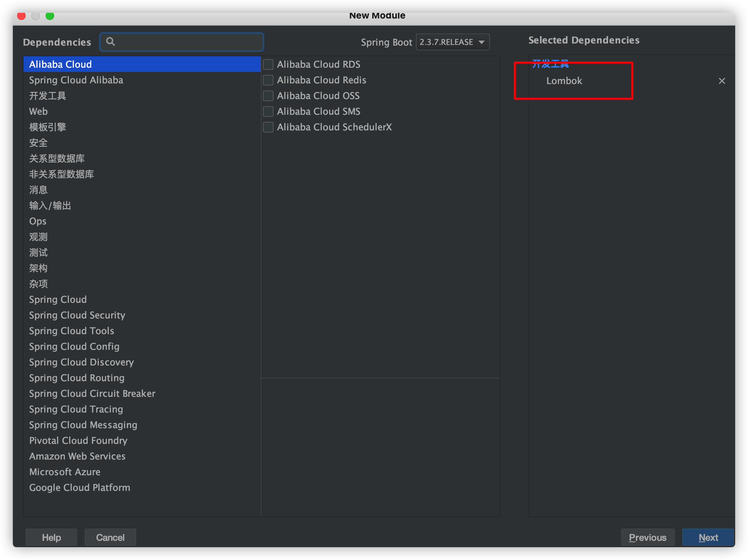Viewport: 748px width, 560px height.
Task: Select the 测试 category
Action: click(x=142, y=252)
